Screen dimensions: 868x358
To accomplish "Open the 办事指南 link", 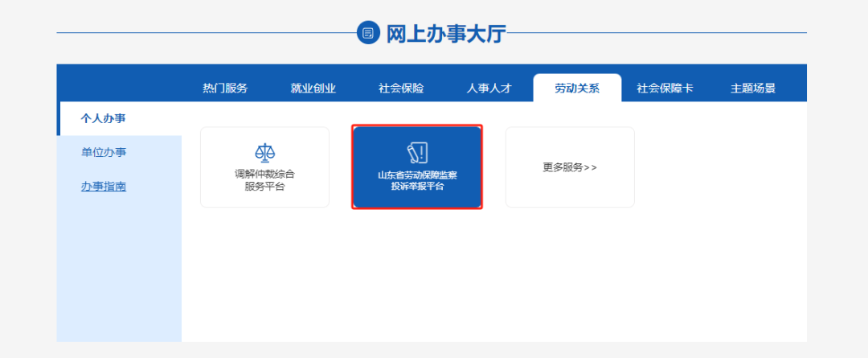I will click(x=104, y=186).
